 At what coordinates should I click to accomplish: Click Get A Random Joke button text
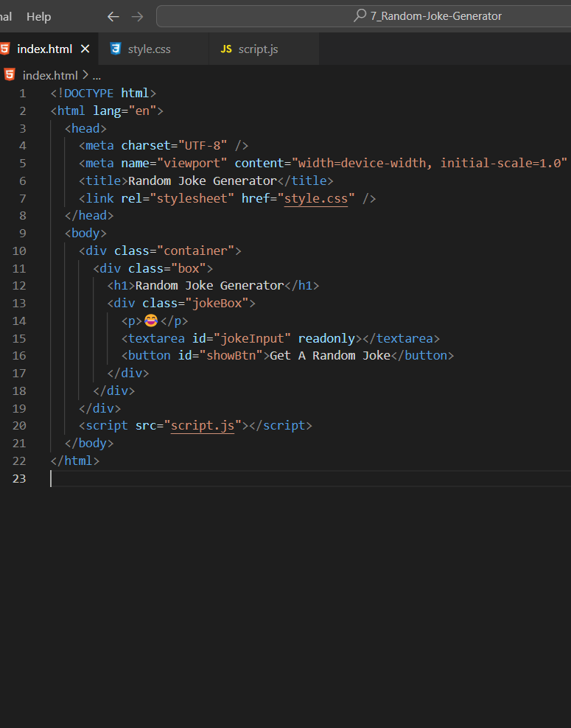(x=330, y=356)
